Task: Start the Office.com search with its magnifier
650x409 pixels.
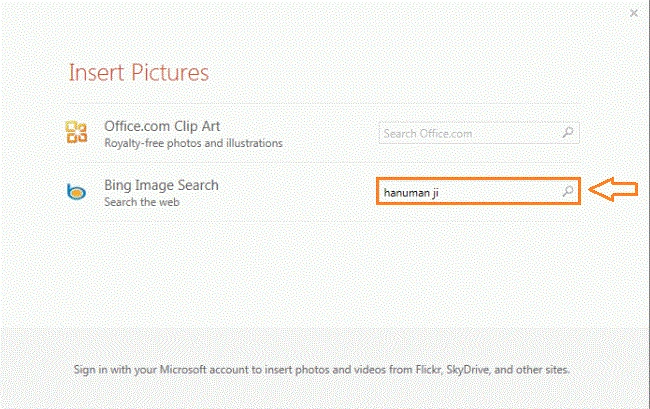Action: tap(568, 133)
